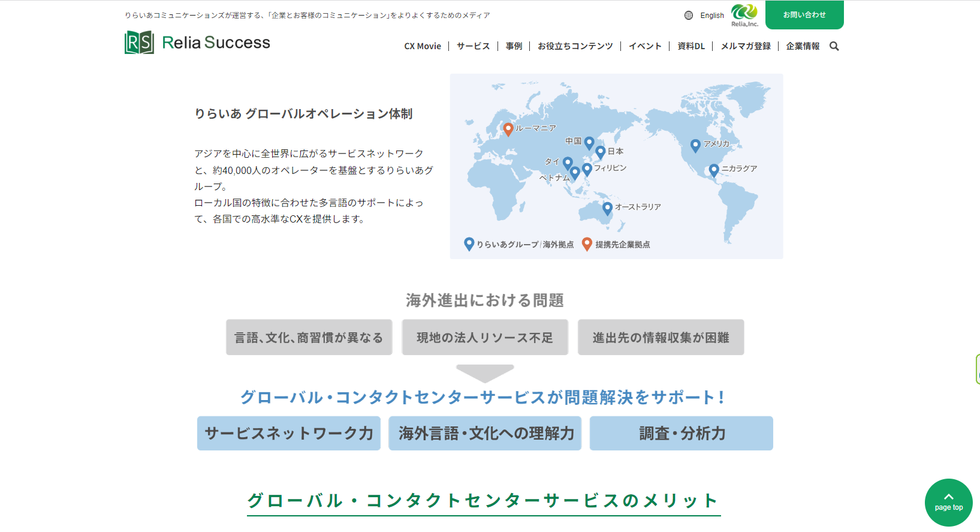This screenshot has height=532, width=980.
Task: Click the アメリカ map label
Action: 716,144
